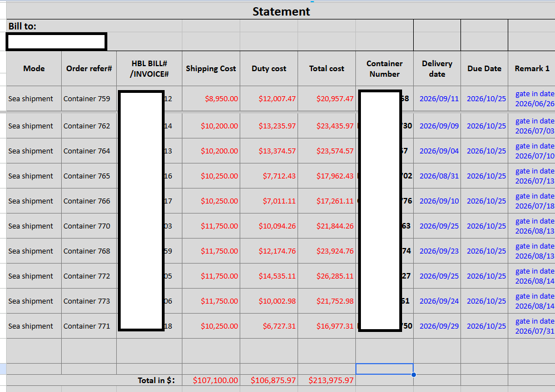The height and width of the screenshot is (392, 555).
Task: Select the 'Bill to:' cell
Action: tap(94, 26)
